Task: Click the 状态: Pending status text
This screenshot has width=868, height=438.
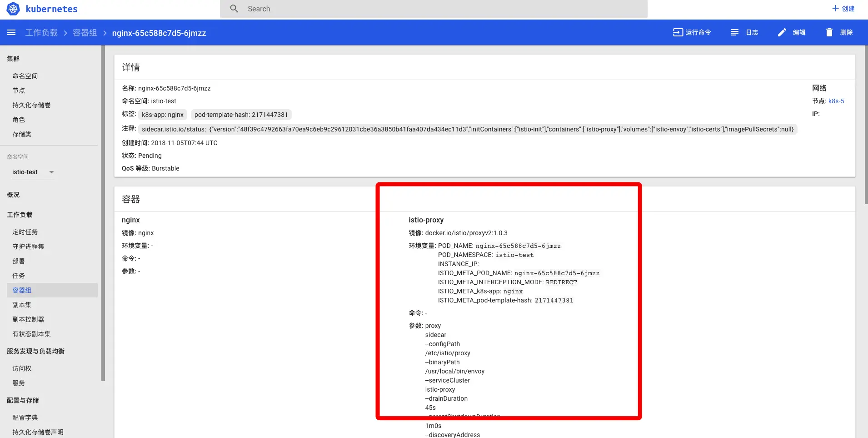Action: coord(142,156)
